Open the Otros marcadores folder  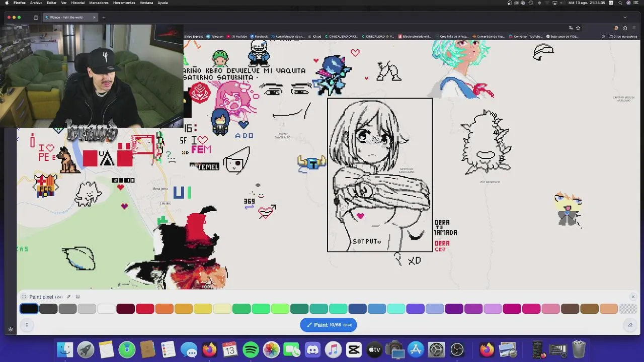coord(623,36)
